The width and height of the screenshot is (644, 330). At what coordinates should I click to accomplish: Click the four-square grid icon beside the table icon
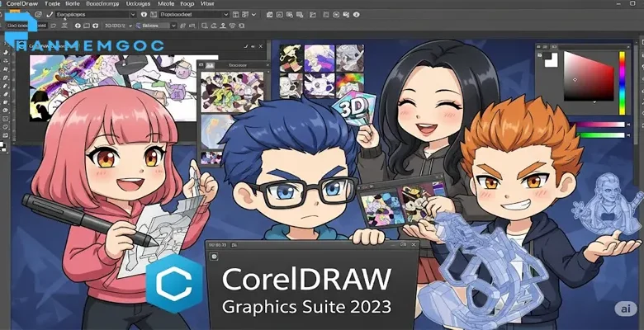point(245,14)
